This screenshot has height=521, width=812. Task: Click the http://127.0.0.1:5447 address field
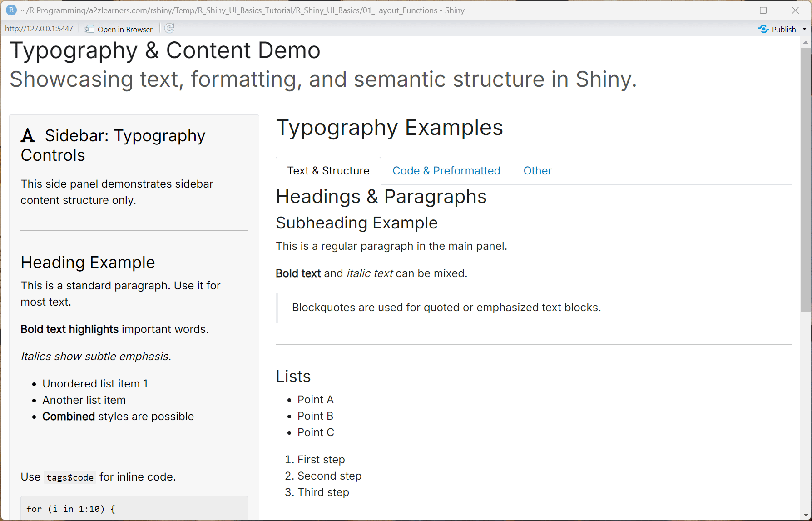click(x=39, y=28)
